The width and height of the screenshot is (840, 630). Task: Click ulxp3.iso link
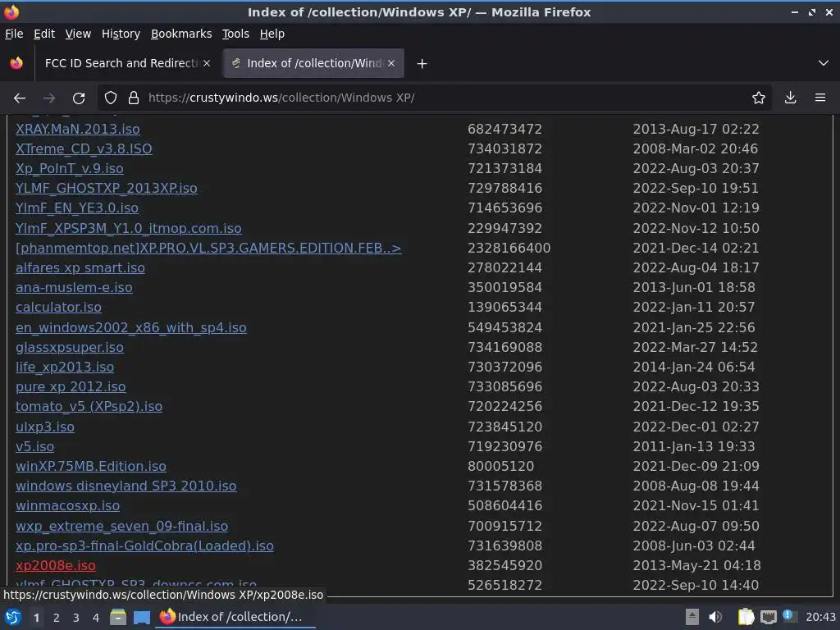coord(45,427)
